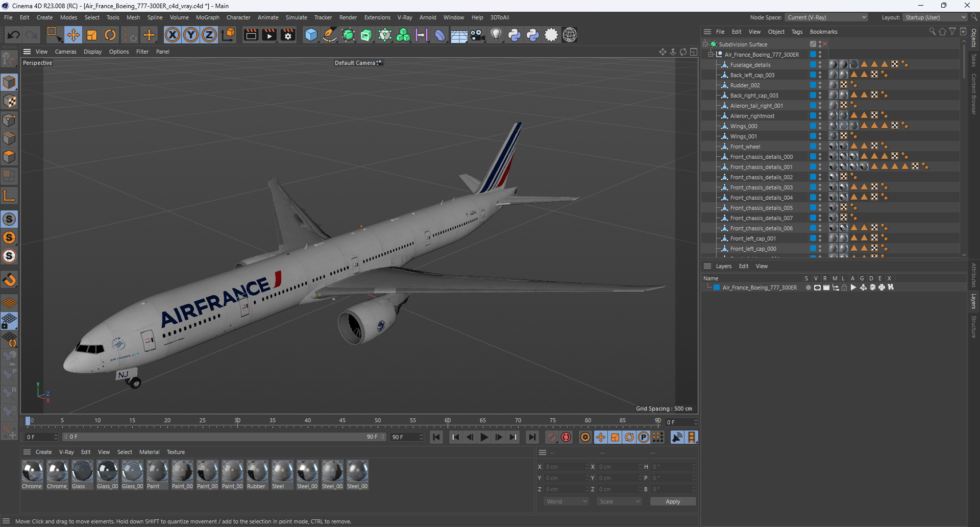Open the globe icon in toolbar
Screen dimensions: 980x527
pos(570,35)
